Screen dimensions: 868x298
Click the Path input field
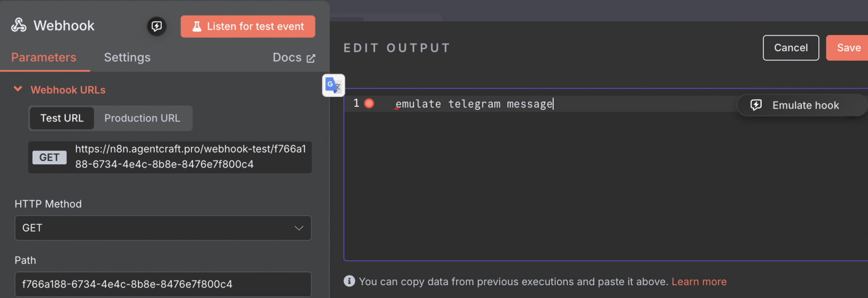163,284
